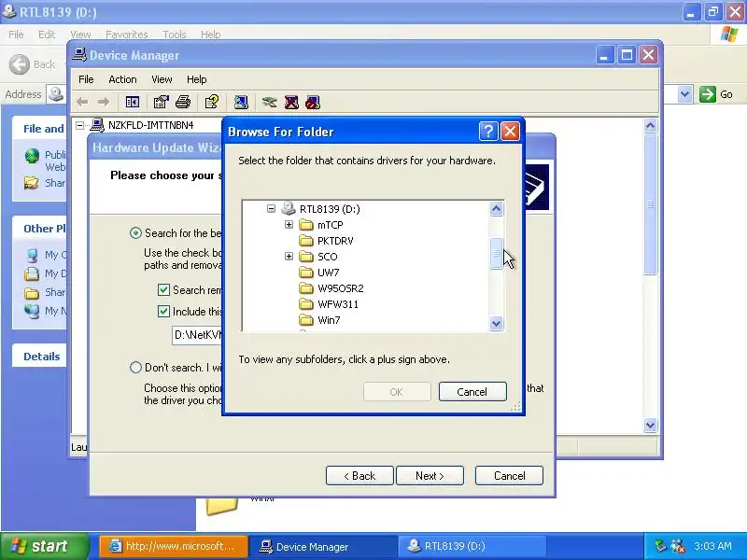This screenshot has width=747, height=560.
Task: Select the WFW311 folder name
Action: (338, 304)
